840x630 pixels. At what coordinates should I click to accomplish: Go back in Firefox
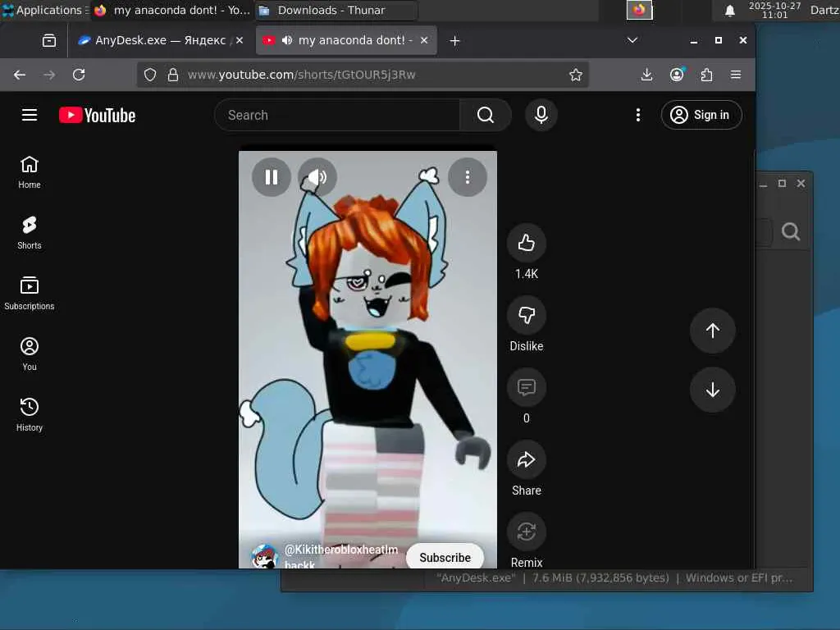(x=20, y=75)
